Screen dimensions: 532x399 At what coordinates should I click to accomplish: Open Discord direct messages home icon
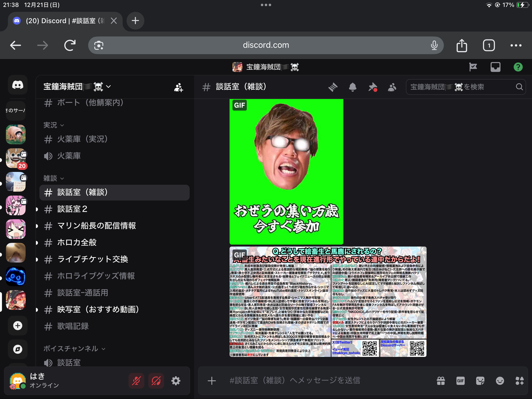[x=17, y=85]
